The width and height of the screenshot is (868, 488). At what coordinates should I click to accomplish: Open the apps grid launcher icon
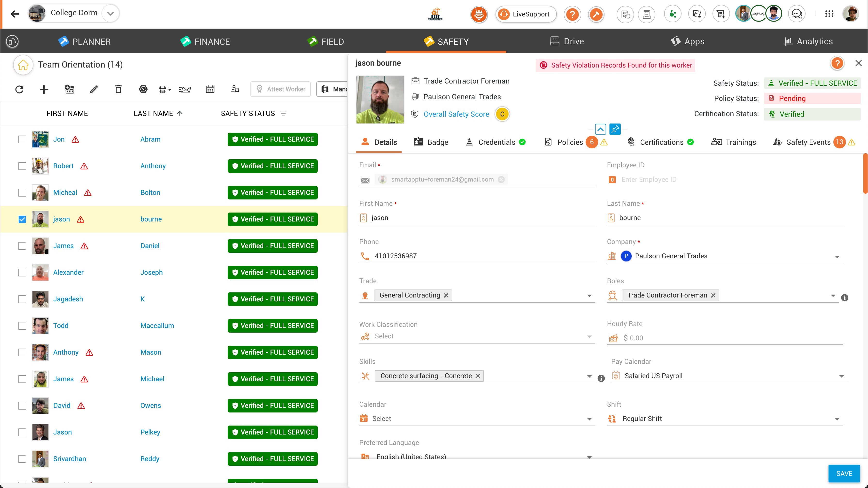[829, 14]
